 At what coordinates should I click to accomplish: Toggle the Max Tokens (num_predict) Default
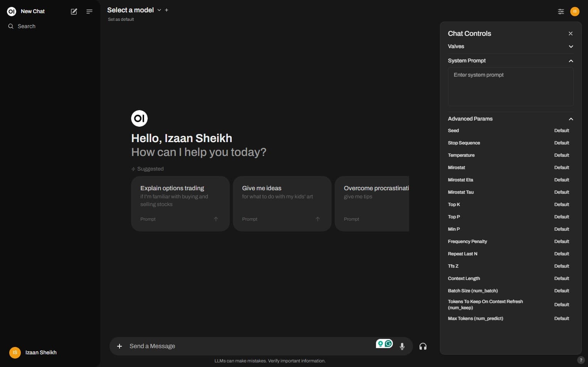pos(562,318)
